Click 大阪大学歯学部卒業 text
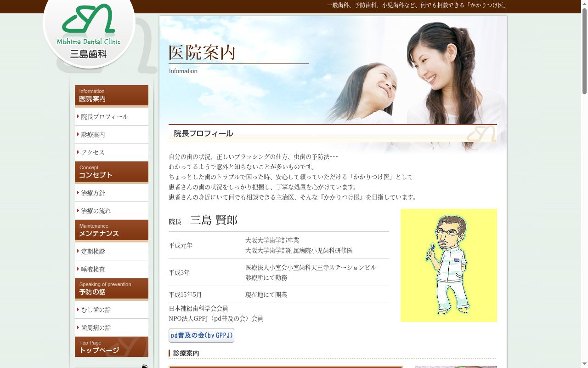Viewport: 588px width, 368px height. tap(272, 240)
